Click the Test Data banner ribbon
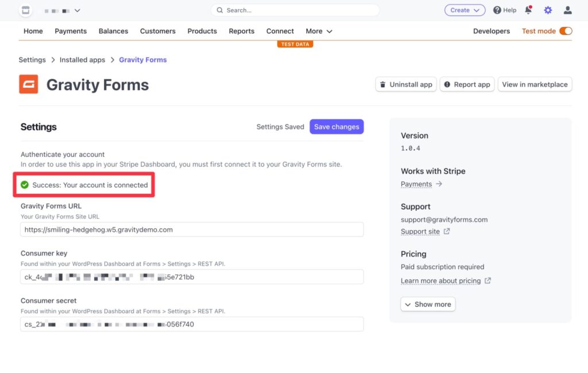 [x=295, y=43]
